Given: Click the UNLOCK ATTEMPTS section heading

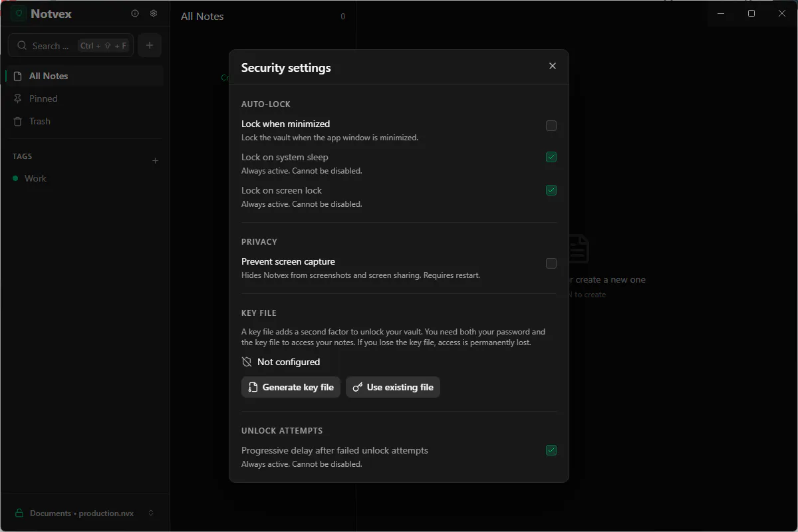Looking at the screenshot, I should click(x=282, y=431).
